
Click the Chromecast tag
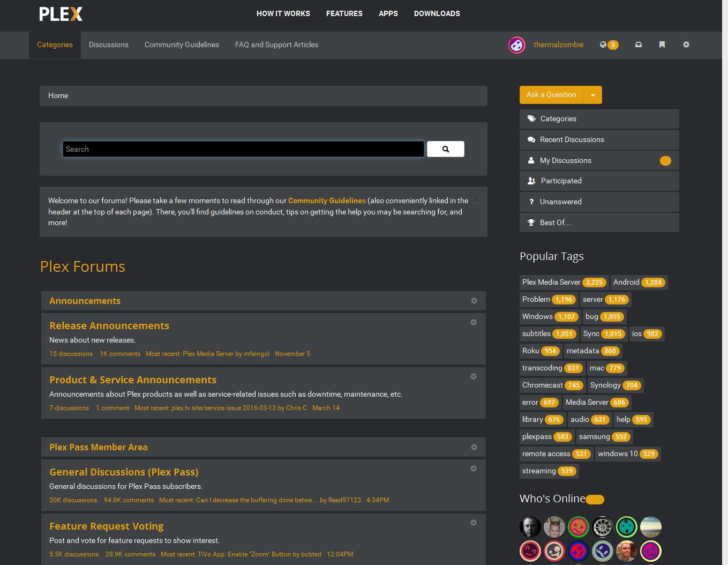pos(552,385)
